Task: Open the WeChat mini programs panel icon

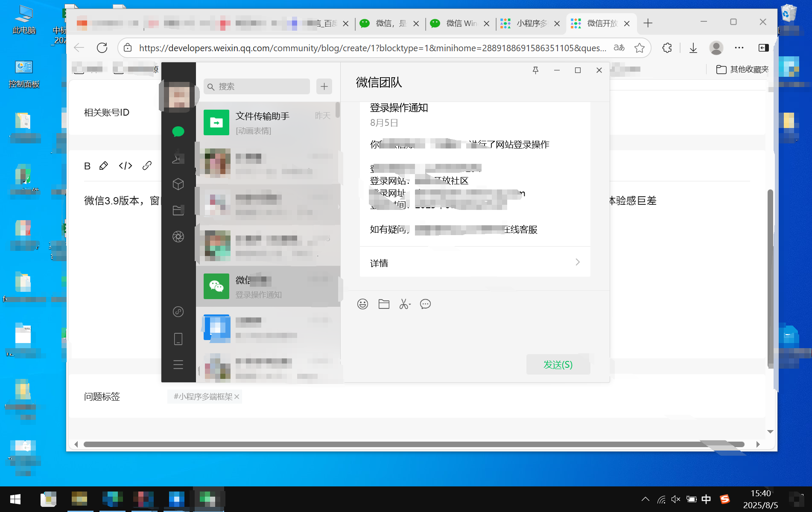Action: click(178, 312)
